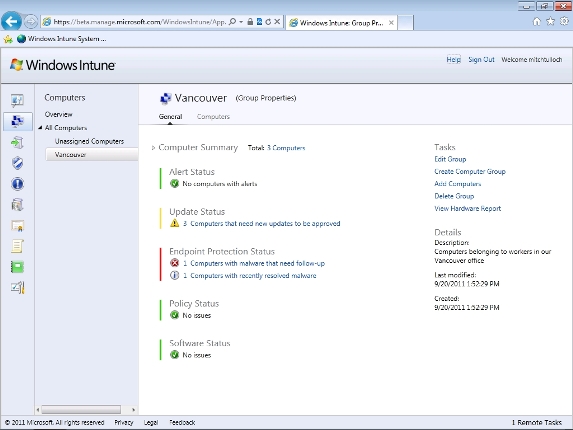Expand the Computer Summary section arrow

tap(153, 148)
